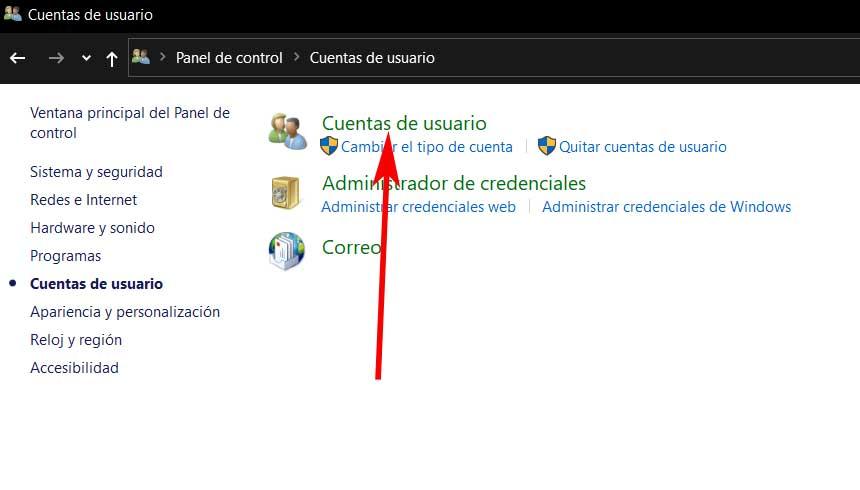
Task: Click the forward navigation arrow
Action: (x=56, y=58)
